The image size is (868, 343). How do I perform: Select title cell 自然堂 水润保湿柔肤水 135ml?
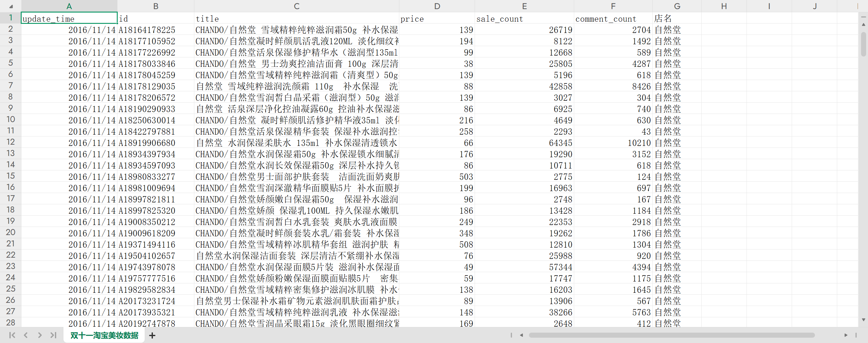297,142
